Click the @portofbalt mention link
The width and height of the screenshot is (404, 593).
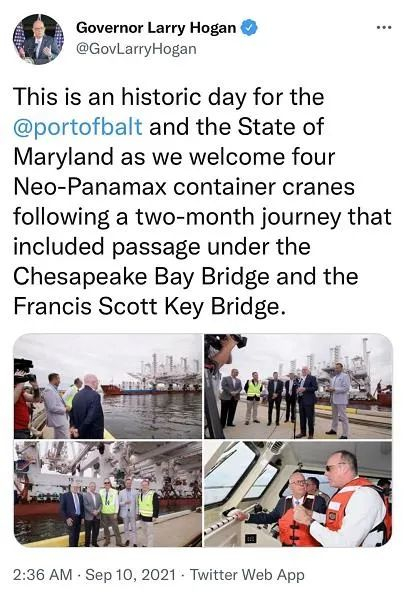pyautogui.click(x=78, y=127)
